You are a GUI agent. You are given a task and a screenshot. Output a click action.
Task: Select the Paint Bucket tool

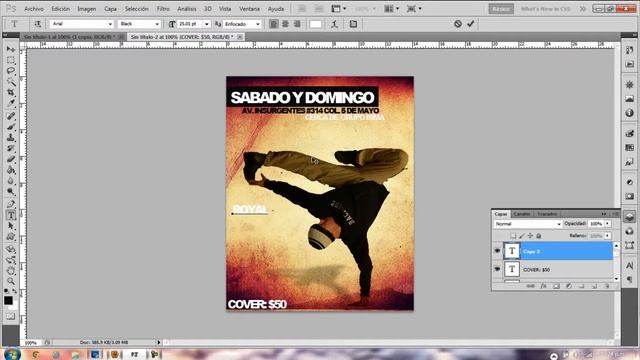(11, 170)
